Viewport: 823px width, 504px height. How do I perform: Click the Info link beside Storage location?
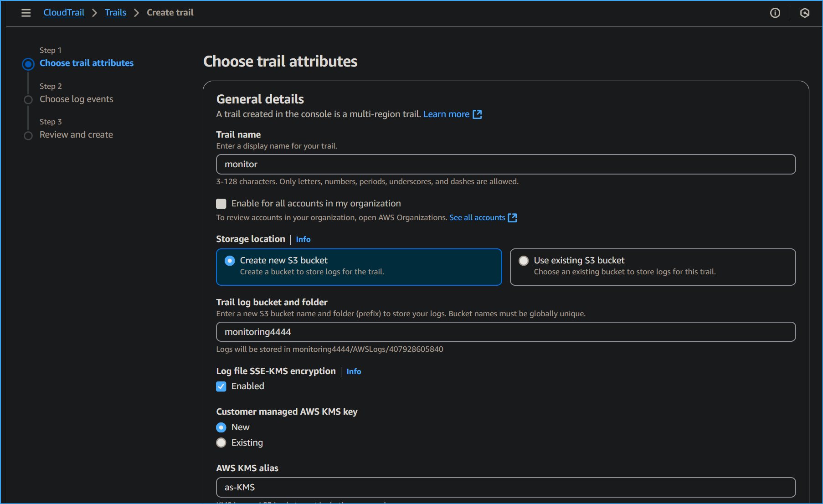tap(303, 239)
